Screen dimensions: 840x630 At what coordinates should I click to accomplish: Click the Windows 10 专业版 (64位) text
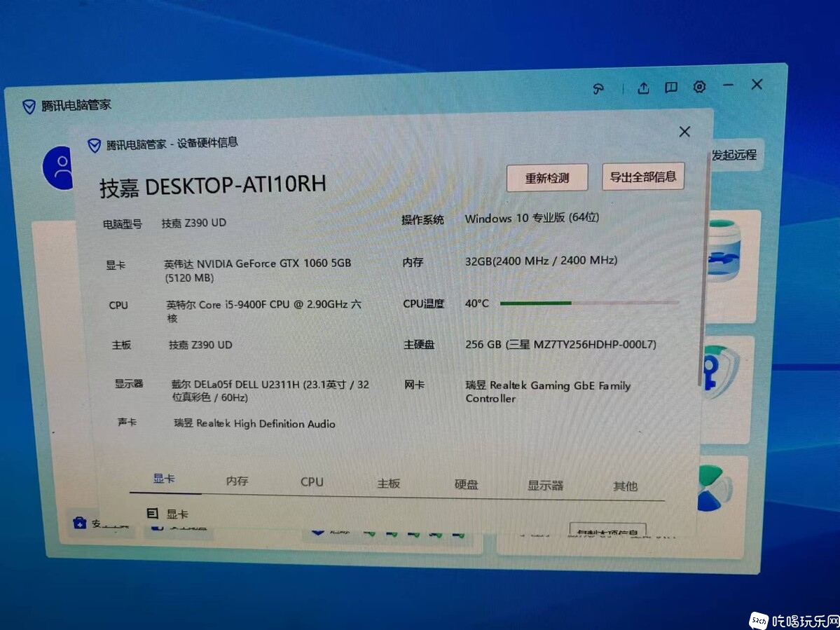tap(532, 218)
